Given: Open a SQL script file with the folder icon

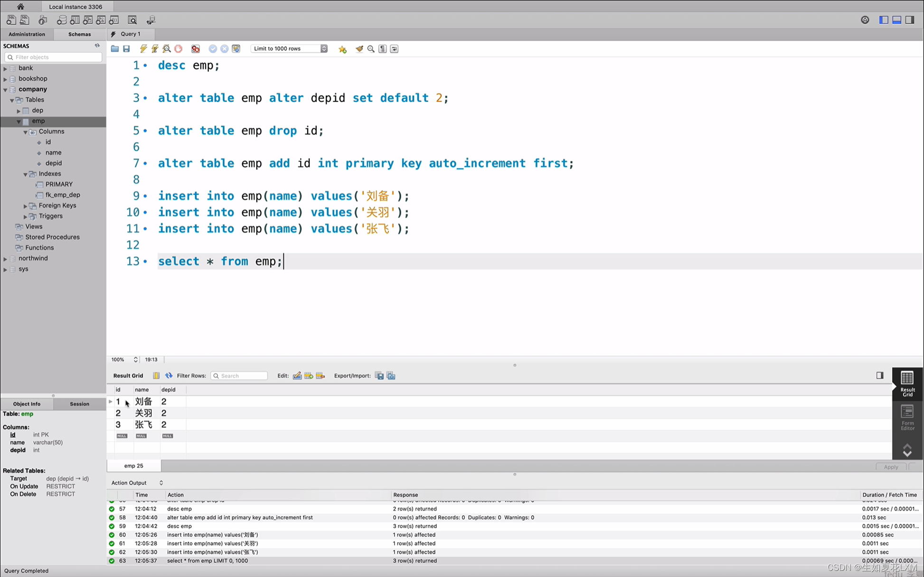Looking at the screenshot, I should [x=114, y=49].
